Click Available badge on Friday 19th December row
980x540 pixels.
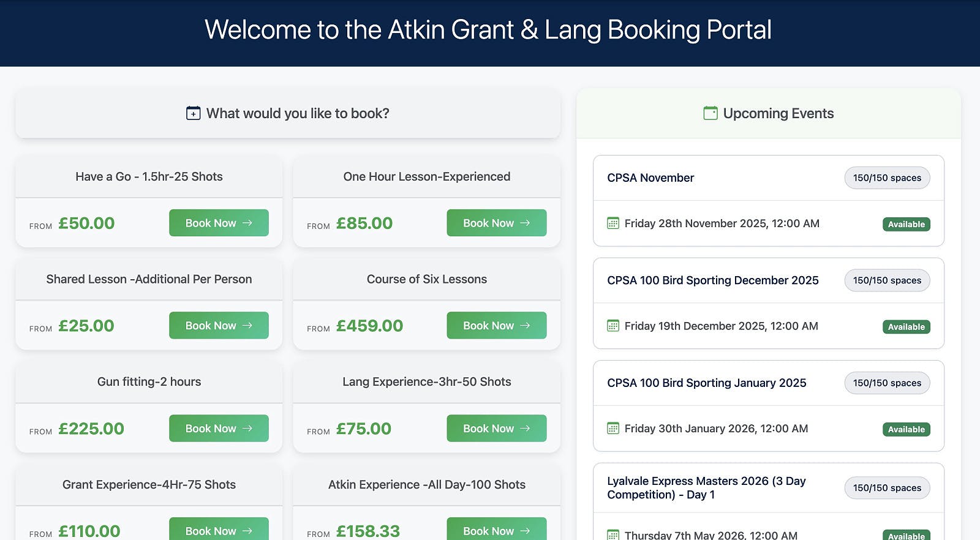pyautogui.click(x=907, y=327)
